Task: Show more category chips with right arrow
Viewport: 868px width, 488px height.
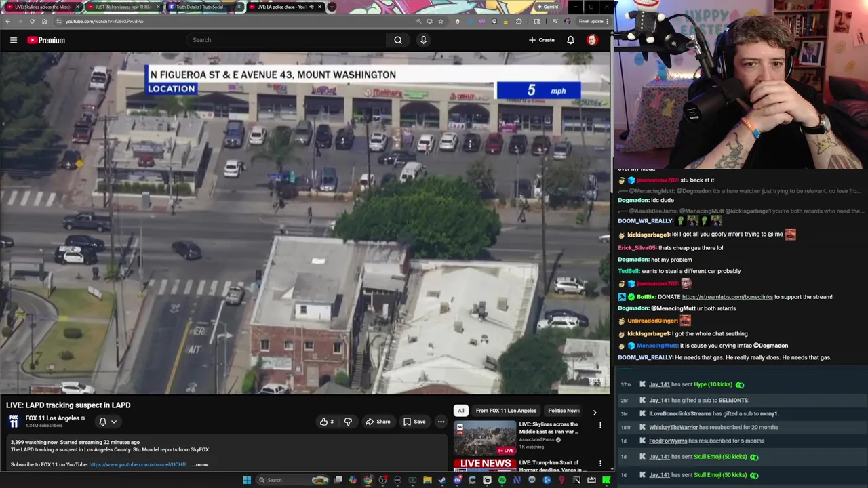Action: (x=595, y=412)
